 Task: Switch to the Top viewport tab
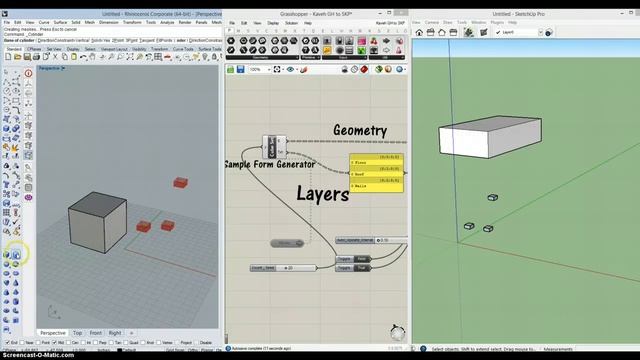coord(77,333)
